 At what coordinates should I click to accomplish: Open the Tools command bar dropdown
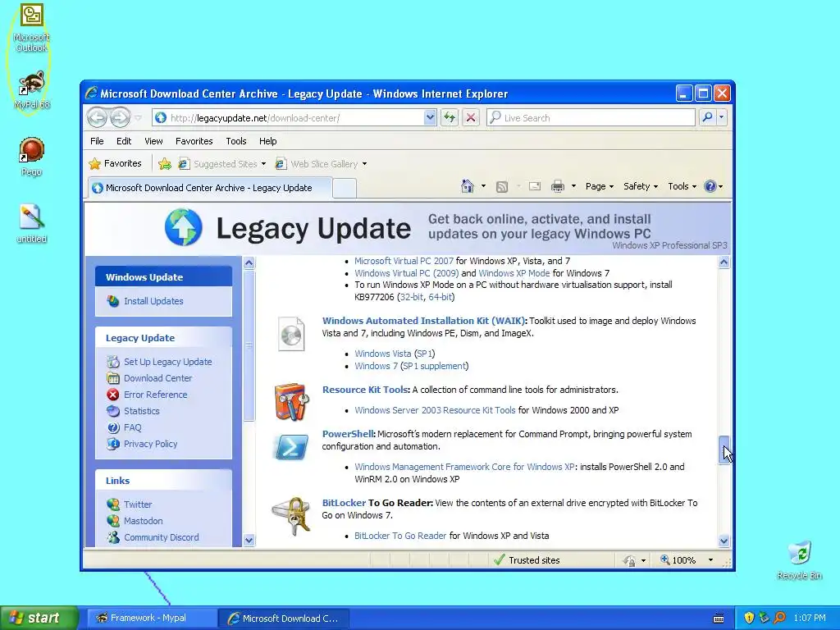point(682,186)
